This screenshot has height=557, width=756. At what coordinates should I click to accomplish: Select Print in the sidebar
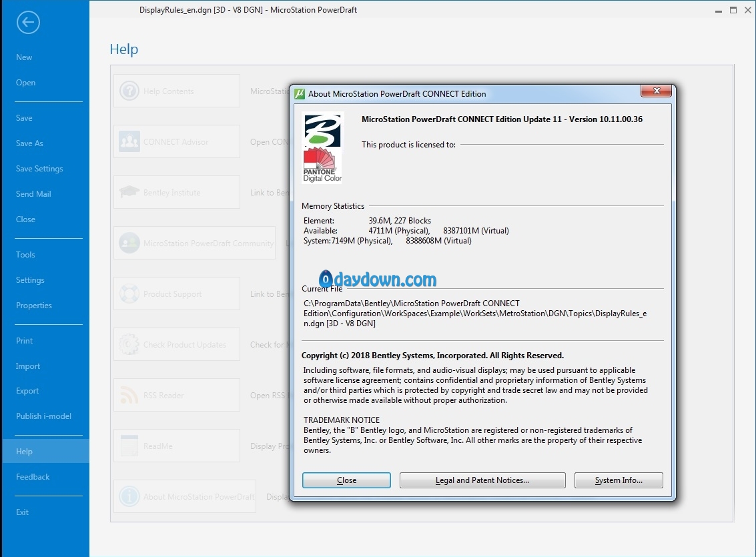24,341
